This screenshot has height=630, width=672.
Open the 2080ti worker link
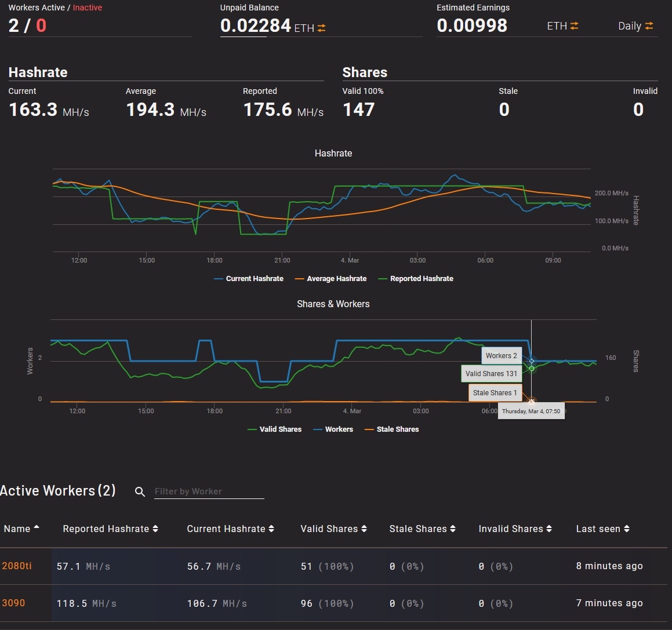(17, 566)
